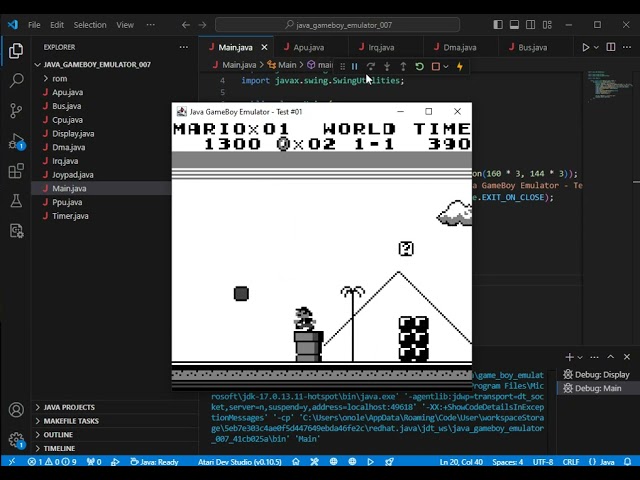This screenshot has width=640, height=480.
Task: Toggle the bottom panel layout button
Action: point(514,25)
